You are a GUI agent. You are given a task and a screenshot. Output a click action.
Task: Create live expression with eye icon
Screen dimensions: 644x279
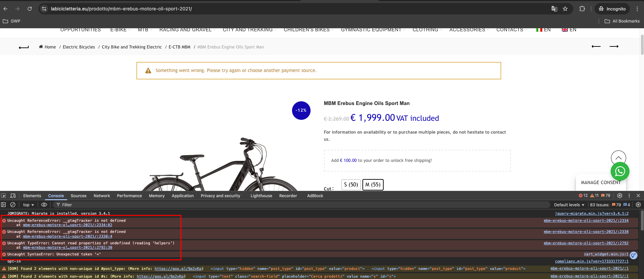[x=44, y=205]
